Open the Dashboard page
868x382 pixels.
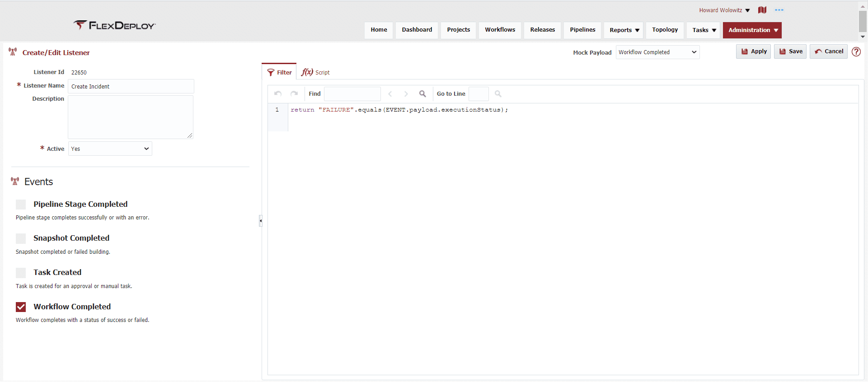(x=417, y=30)
